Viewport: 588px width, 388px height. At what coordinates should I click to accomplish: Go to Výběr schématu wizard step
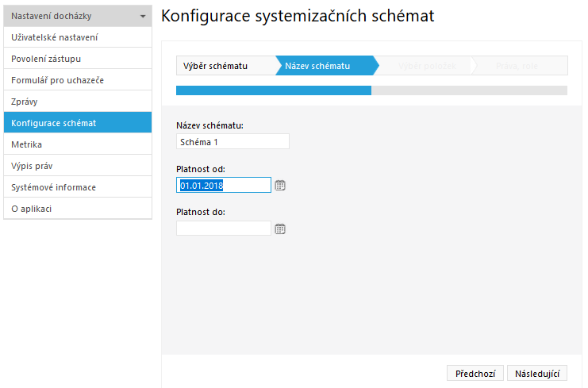tap(226, 66)
